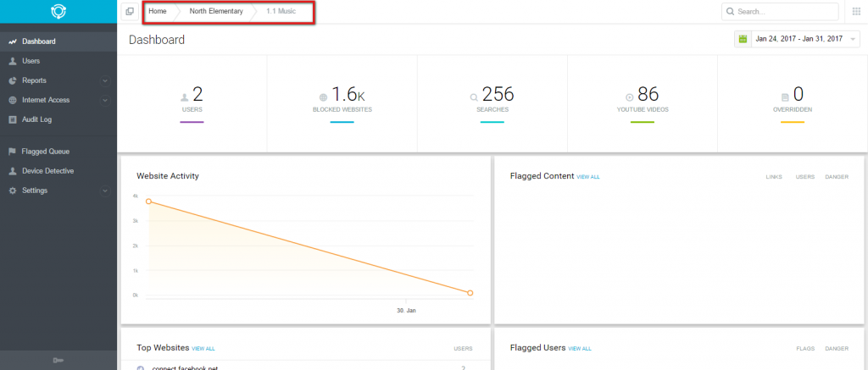
Task: Click the person icon in Users card
Action: pos(184,98)
